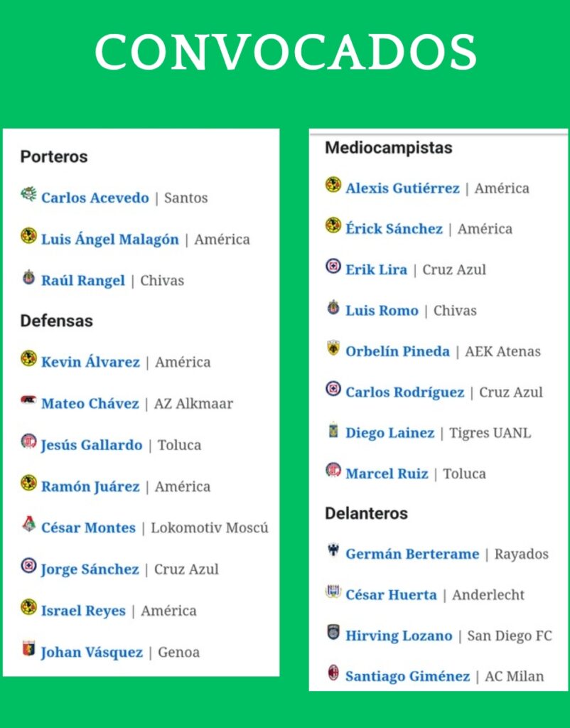Click the Chivas crest beside Raúl Rangel
This screenshot has width=570, height=728.
(28, 277)
